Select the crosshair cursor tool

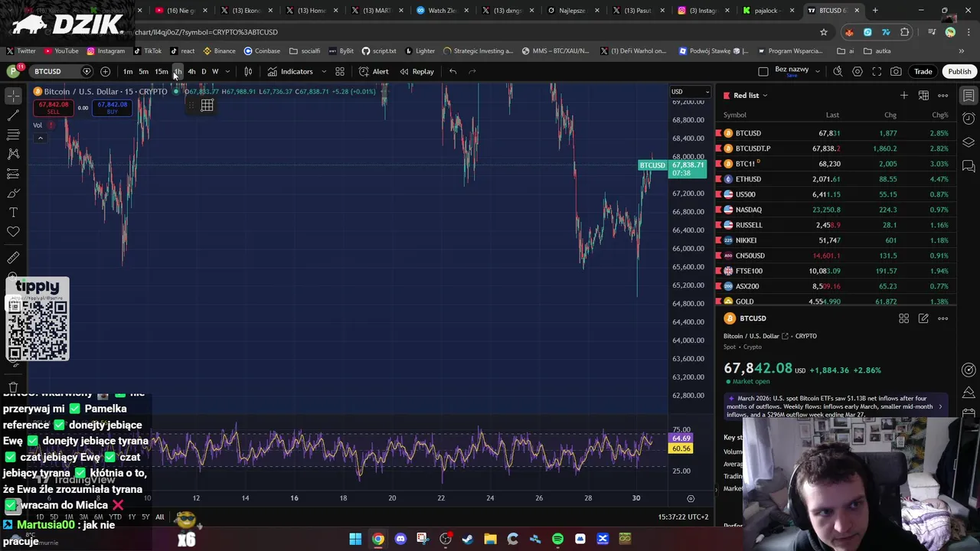click(x=13, y=96)
